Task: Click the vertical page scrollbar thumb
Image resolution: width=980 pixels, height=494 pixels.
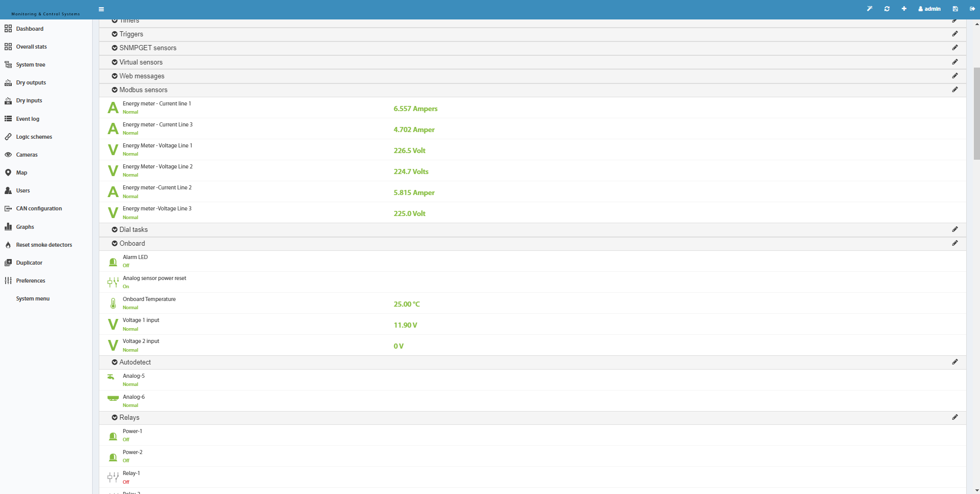Action: click(976, 114)
